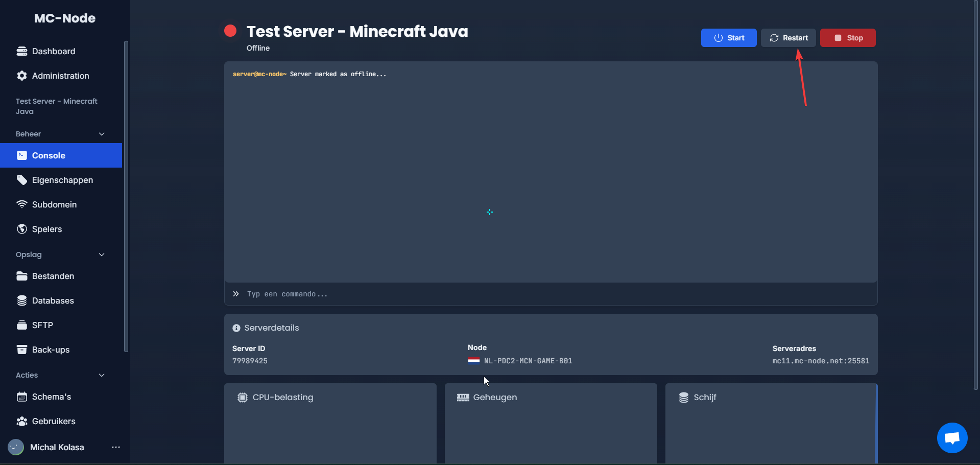Open the Dashboard page
The width and height of the screenshot is (980, 465).
click(x=61, y=51)
